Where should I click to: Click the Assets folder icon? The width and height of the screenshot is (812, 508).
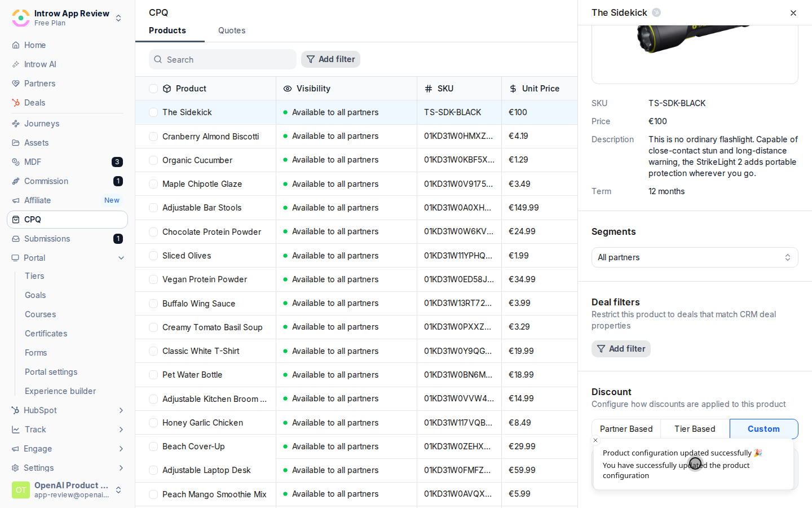tap(16, 143)
